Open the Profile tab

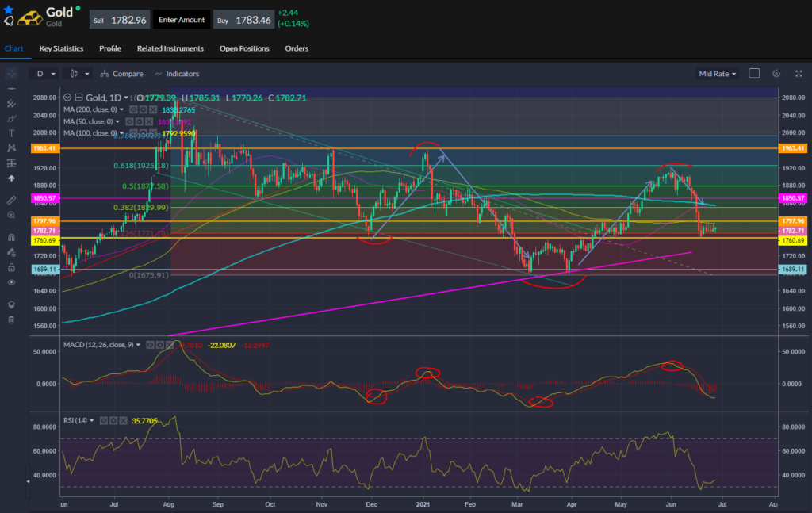point(110,48)
